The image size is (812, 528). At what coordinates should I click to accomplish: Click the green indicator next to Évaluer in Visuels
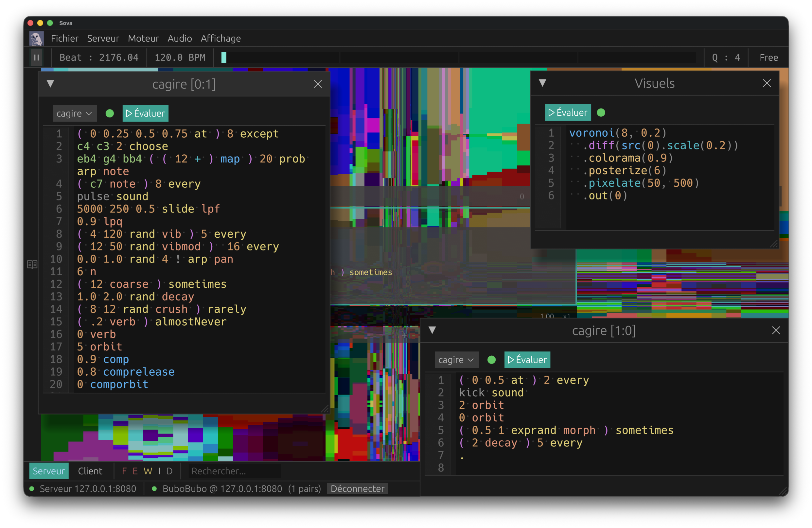pos(601,112)
